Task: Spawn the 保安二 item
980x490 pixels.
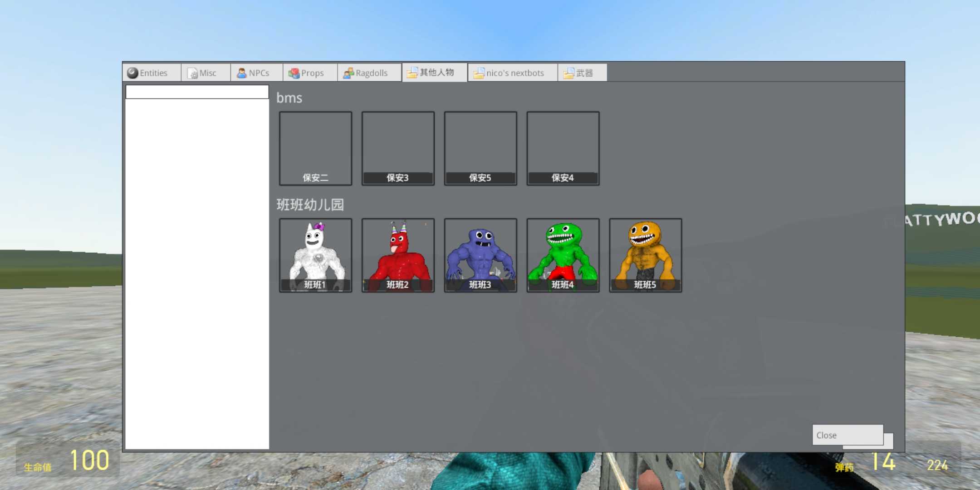Action: click(x=315, y=148)
